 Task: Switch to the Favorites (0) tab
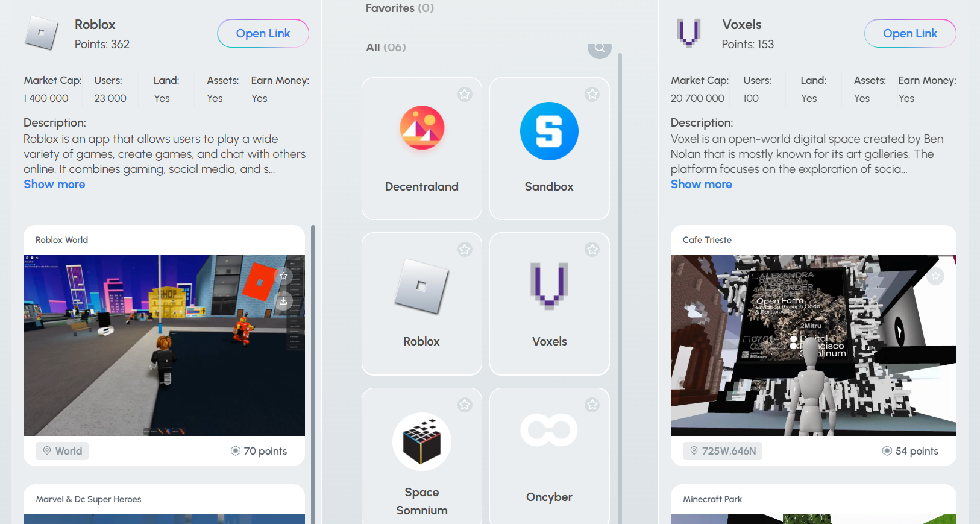(400, 8)
